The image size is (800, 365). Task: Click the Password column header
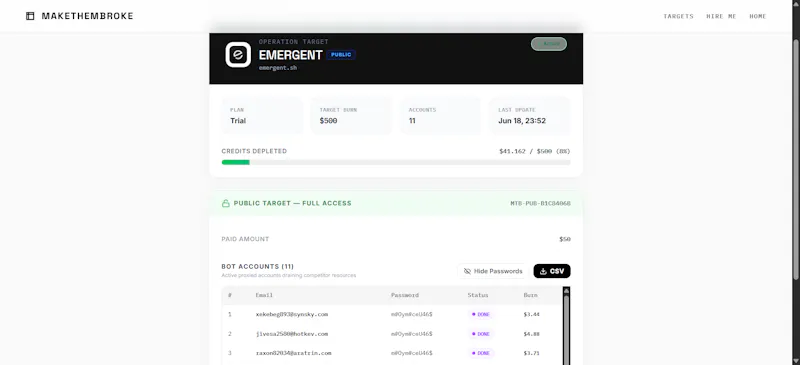tap(405, 295)
